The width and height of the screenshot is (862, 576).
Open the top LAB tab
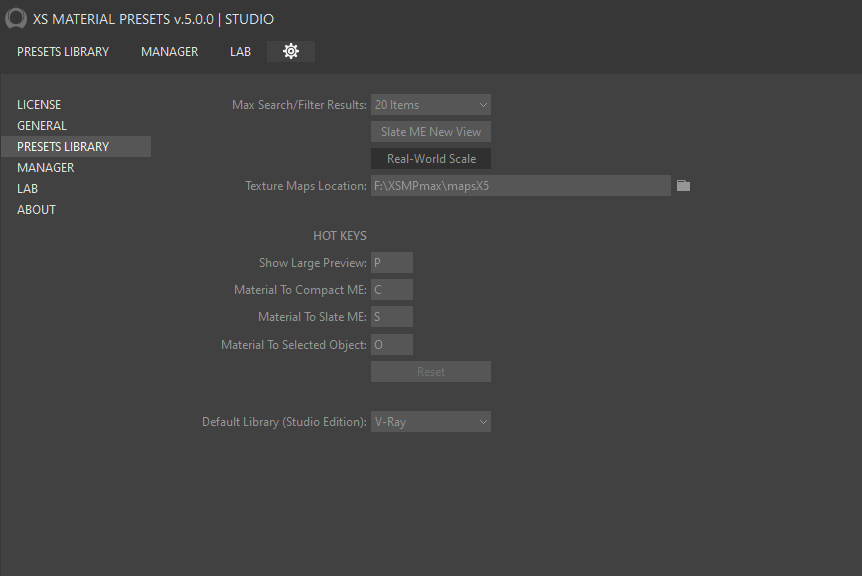(x=240, y=52)
